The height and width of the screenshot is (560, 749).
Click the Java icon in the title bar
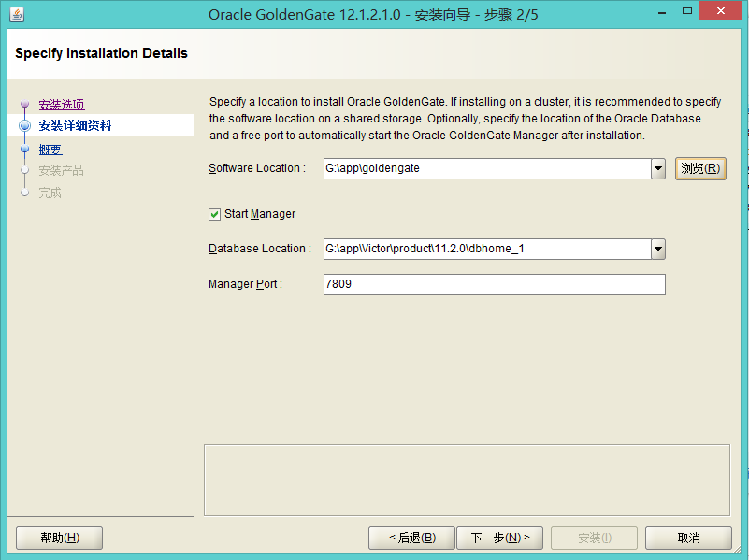17,14
